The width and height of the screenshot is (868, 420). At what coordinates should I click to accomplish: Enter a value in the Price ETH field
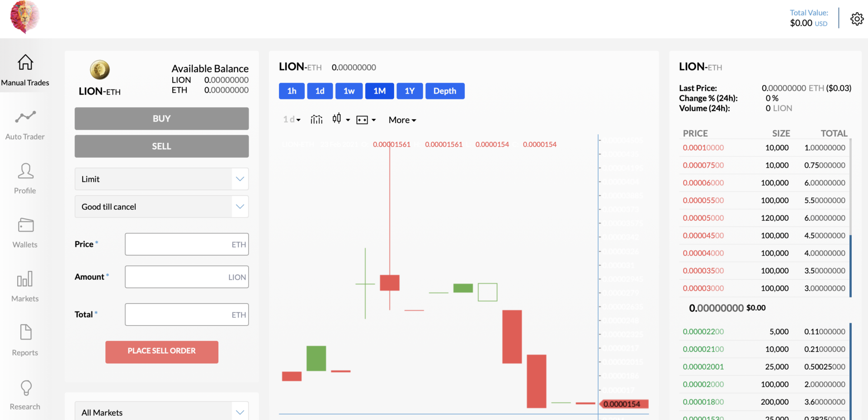point(187,244)
